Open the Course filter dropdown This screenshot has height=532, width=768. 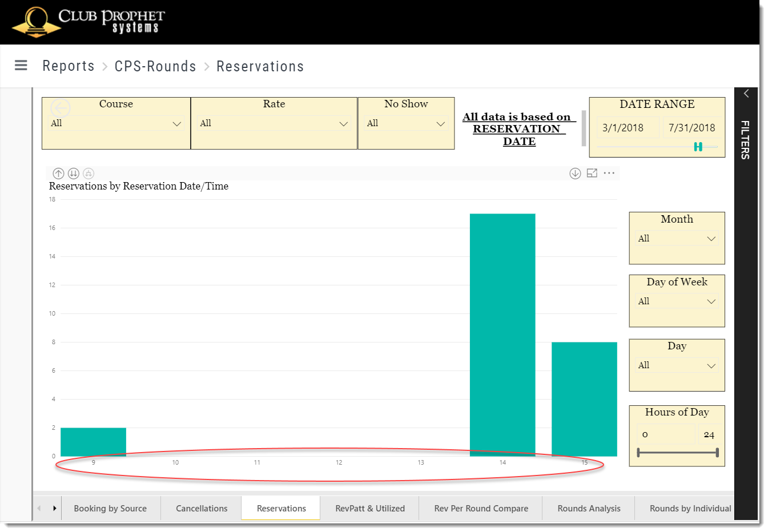[177, 123]
